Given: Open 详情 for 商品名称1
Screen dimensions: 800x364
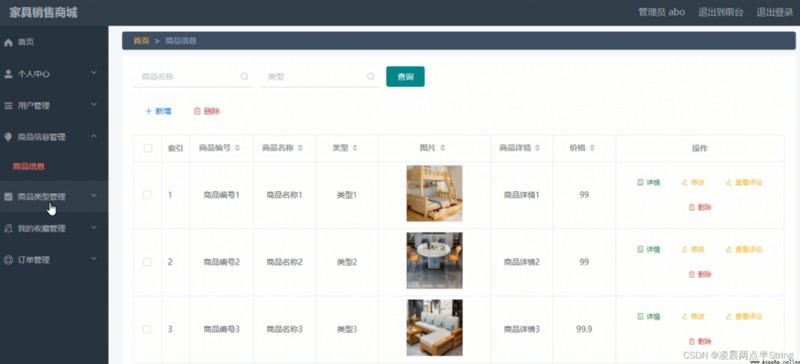Looking at the screenshot, I should [648, 182].
